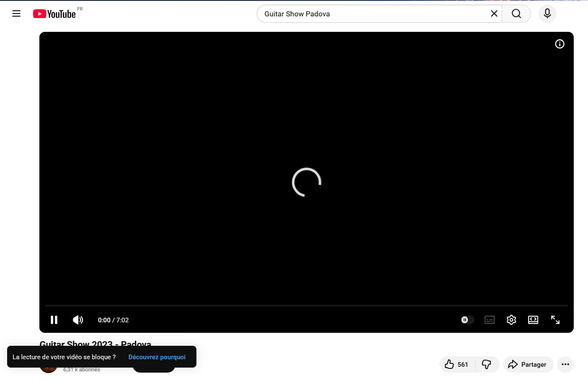Clear the search field text
The image size is (588, 381).
(x=494, y=14)
